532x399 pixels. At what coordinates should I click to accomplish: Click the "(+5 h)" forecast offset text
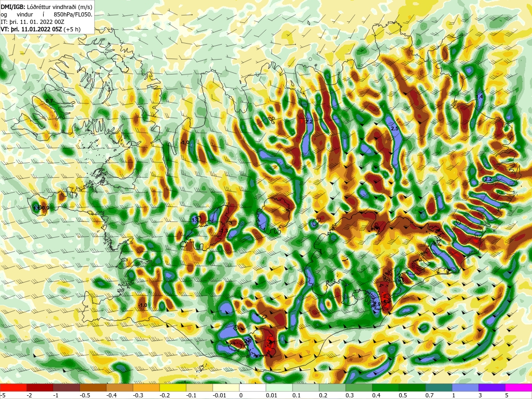pyautogui.click(x=72, y=29)
